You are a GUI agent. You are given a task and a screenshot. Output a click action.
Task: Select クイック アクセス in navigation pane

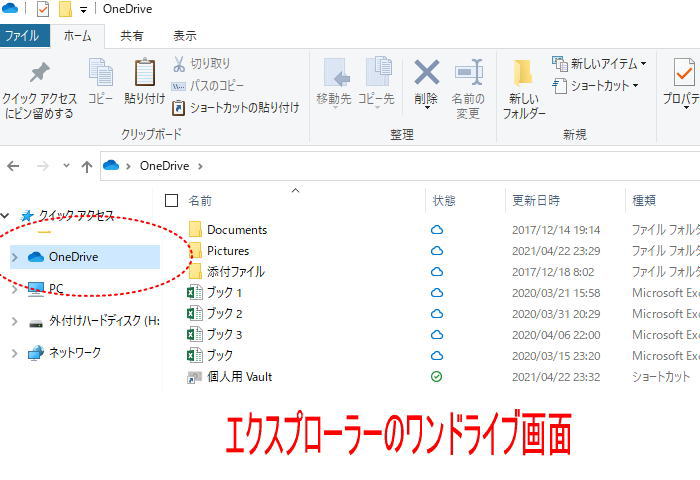(76, 216)
